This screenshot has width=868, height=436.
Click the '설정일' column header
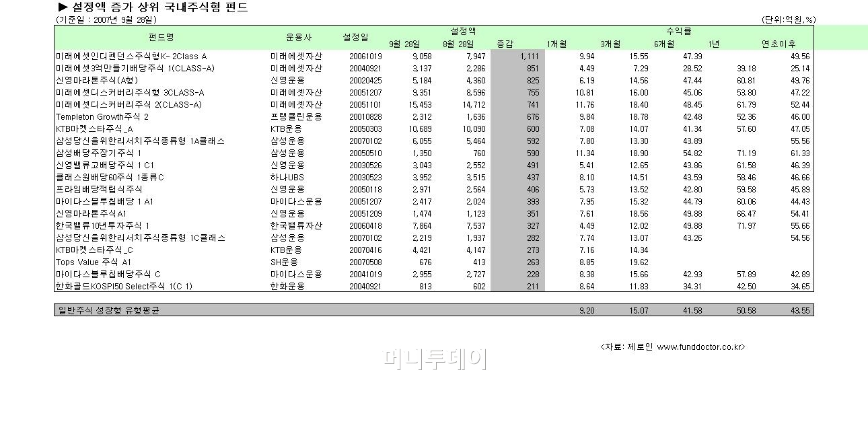coord(355,36)
